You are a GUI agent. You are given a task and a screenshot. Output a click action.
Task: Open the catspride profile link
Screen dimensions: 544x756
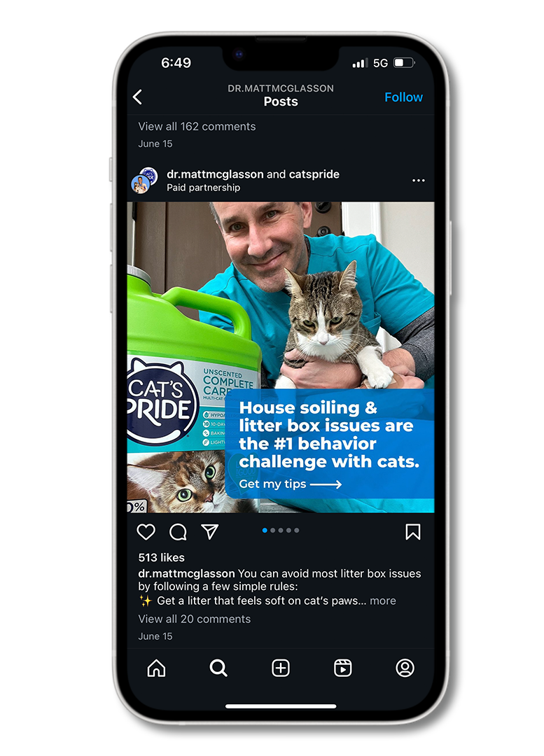[314, 174]
